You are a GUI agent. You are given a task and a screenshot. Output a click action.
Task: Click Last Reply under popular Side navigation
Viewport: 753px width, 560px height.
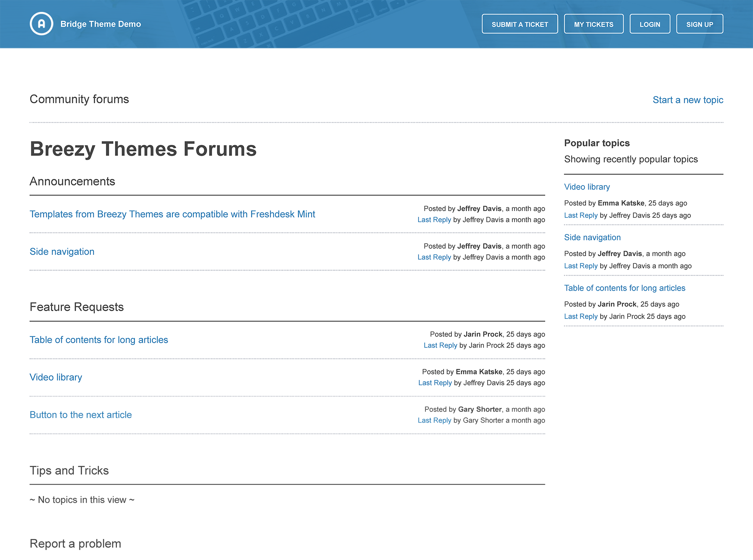pyautogui.click(x=581, y=266)
